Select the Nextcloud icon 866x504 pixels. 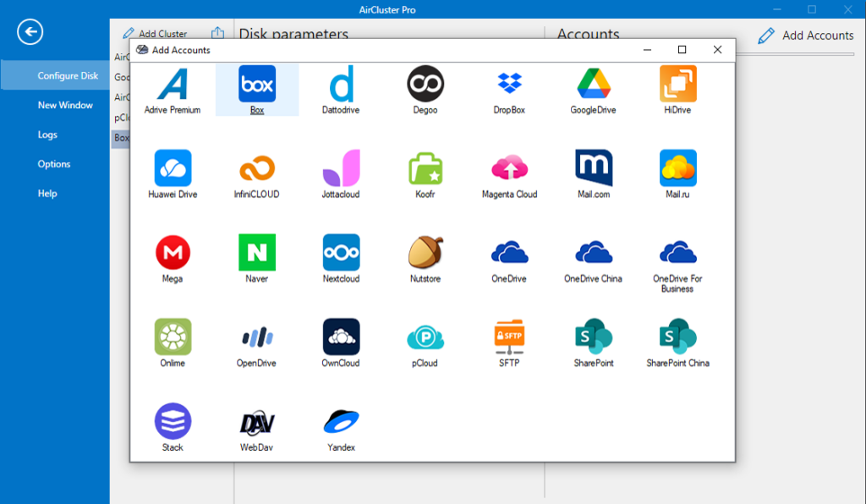342,252
